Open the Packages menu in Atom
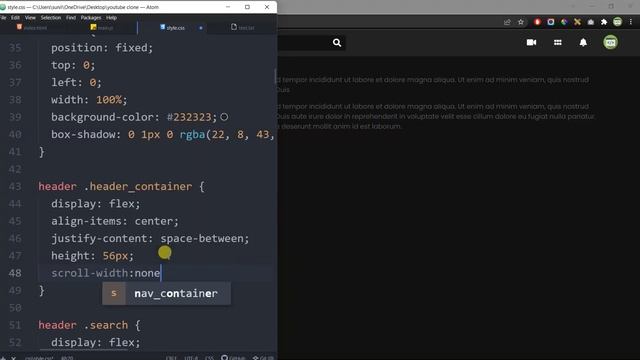Viewport: 640px width, 360px height. (91, 18)
